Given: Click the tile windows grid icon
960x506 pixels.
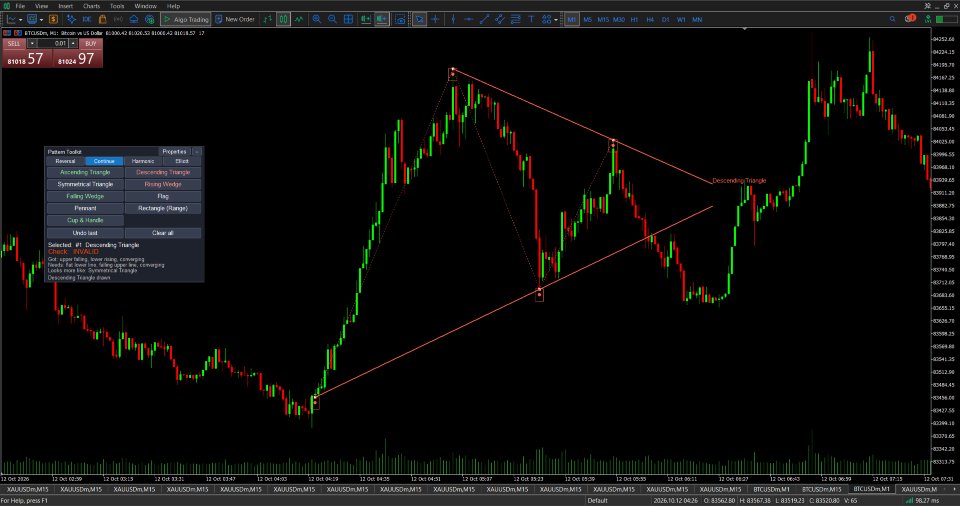Looking at the screenshot, I should click(x=348, y=20).
